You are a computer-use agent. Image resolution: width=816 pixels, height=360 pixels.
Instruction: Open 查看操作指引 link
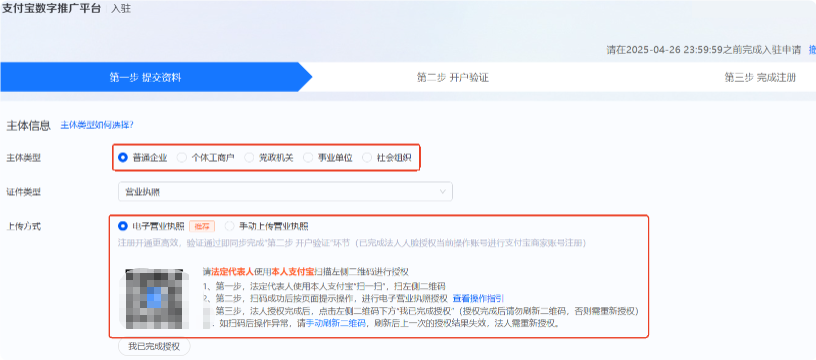pos(478,298)
